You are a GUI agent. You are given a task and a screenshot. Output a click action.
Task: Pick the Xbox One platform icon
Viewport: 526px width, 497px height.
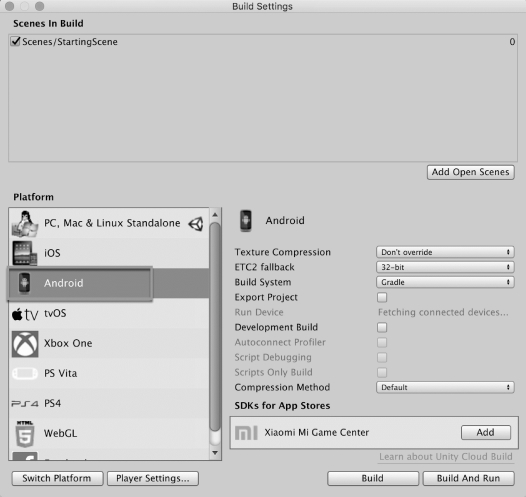point(25,344)
